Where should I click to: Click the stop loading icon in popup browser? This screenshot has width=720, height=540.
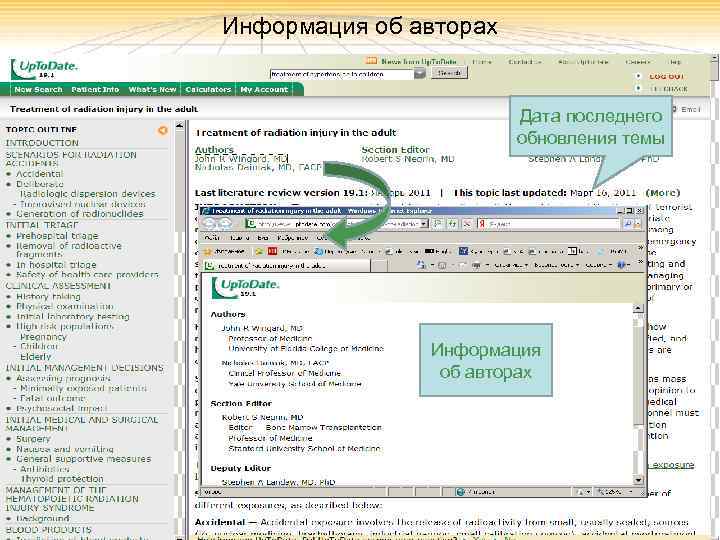467,224
